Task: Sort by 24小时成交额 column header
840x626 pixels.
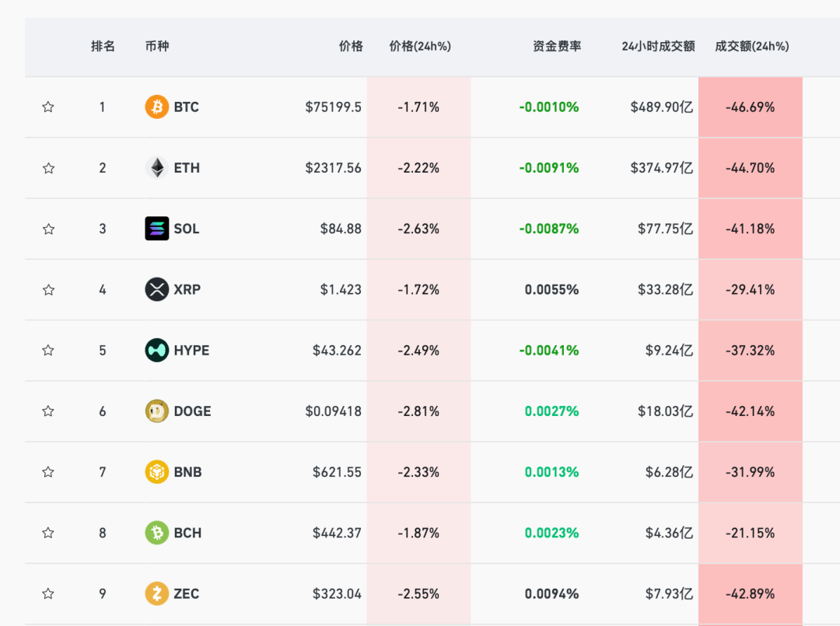Action: tap(658, 47)
